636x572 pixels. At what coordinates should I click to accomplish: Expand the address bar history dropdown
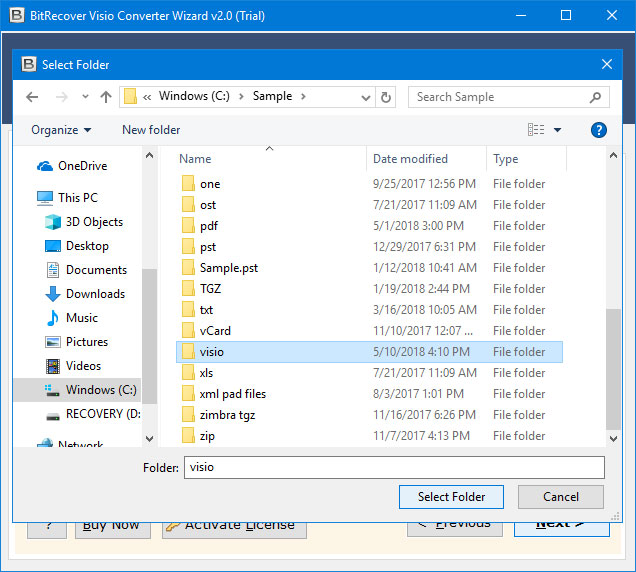pos(365,97)
